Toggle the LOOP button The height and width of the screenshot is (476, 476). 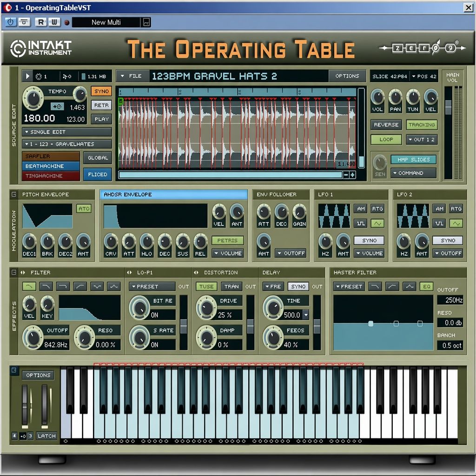coord(386,139)
